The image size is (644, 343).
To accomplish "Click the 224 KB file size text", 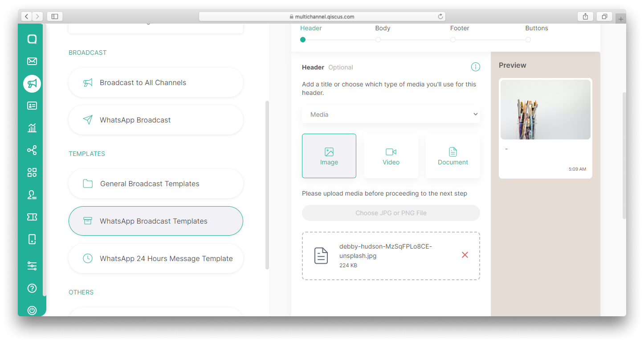I will click(x=348, y=265).
